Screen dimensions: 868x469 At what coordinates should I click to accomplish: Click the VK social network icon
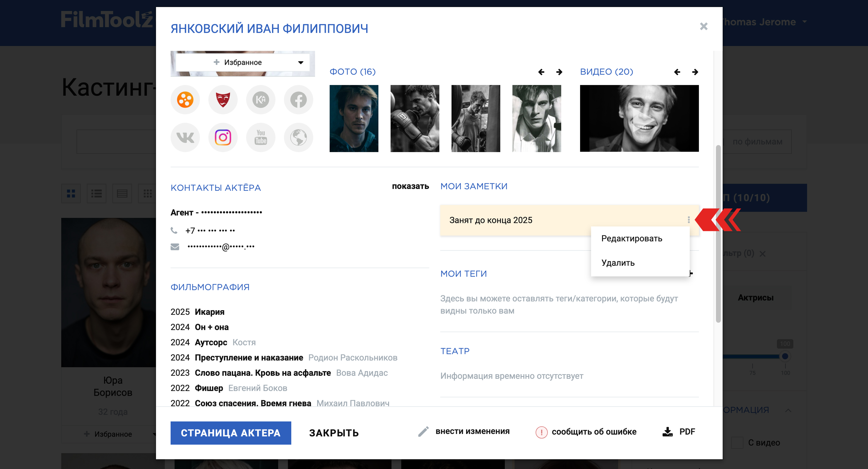185,137
